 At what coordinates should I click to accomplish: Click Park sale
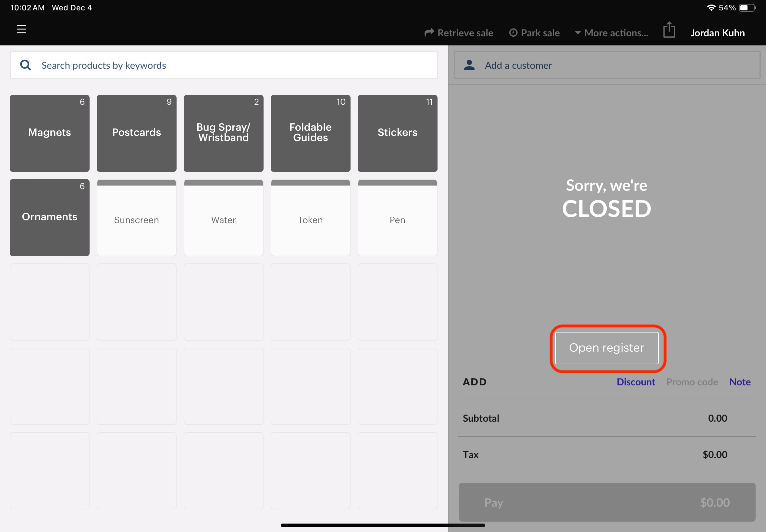(535, 33)
